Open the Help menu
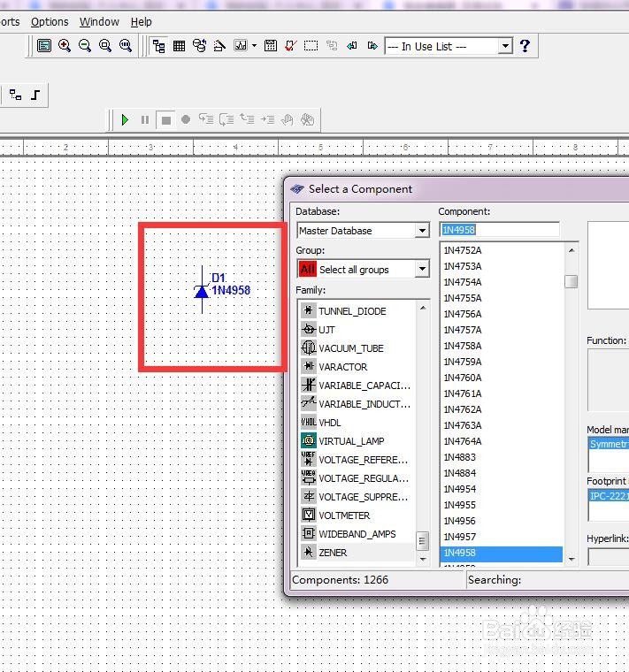 (x=141, y=22)
